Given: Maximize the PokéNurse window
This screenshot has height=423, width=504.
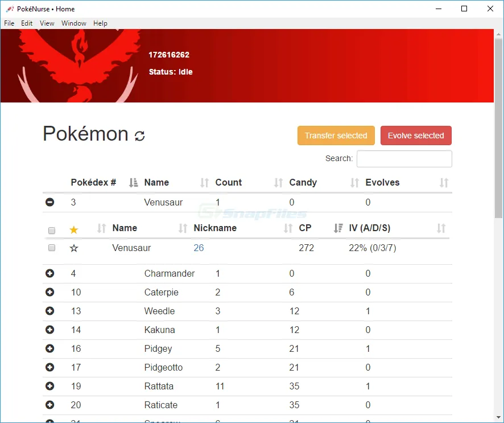Looking at the screenshot, I should pos(464,9).
